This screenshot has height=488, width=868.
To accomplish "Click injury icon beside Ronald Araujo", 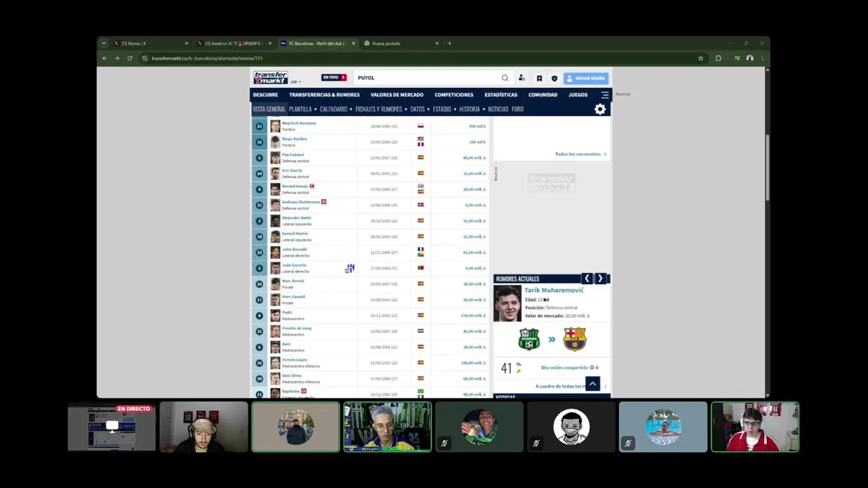I will tap(312, 186).
